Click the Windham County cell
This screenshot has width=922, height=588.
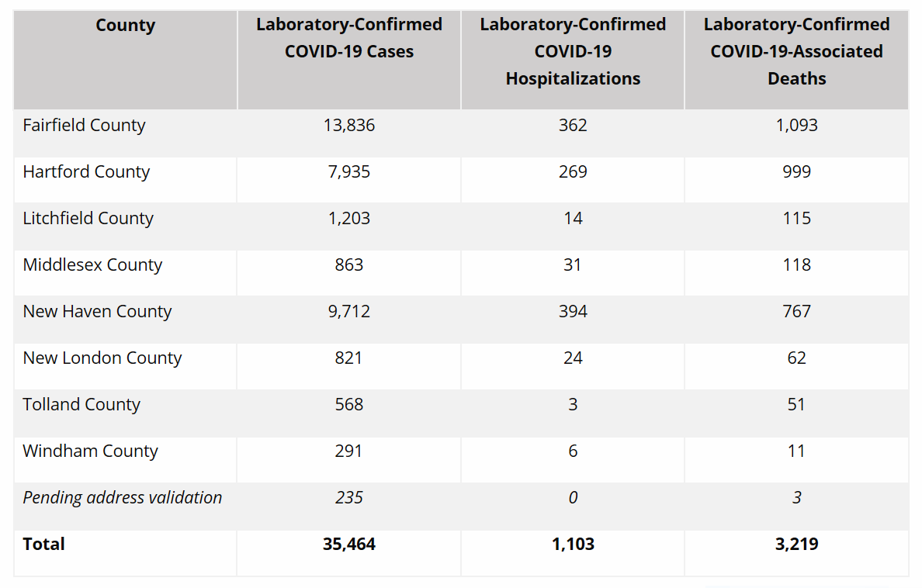tap(90, 451)
